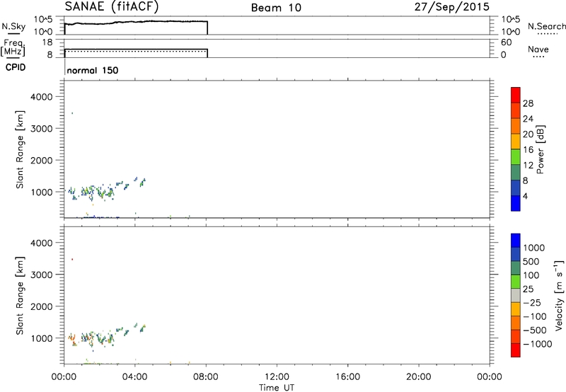Viewport: 566px width, 392px height.
Task: Click the 1000 tick on Velocity colorbar
Action: 533,248
